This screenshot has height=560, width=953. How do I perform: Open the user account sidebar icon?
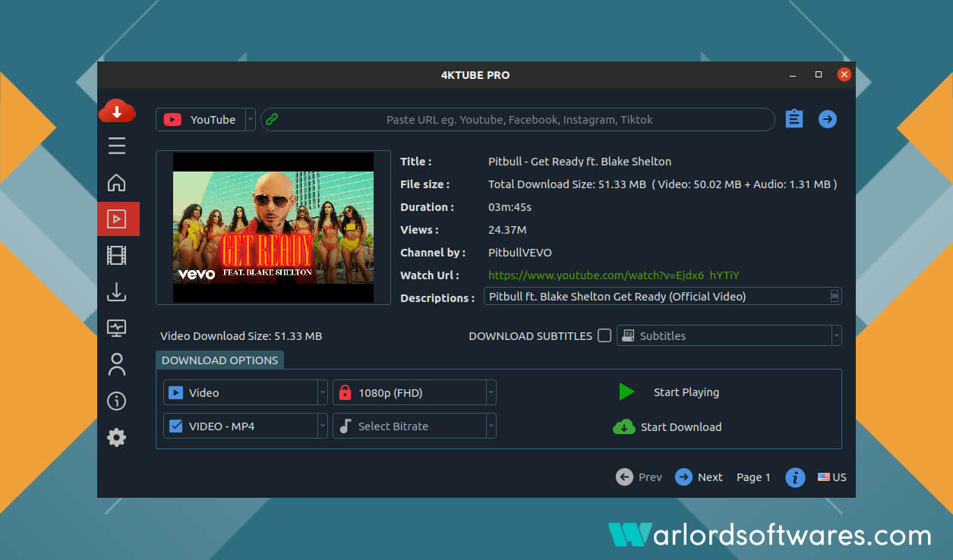point(116,364)
